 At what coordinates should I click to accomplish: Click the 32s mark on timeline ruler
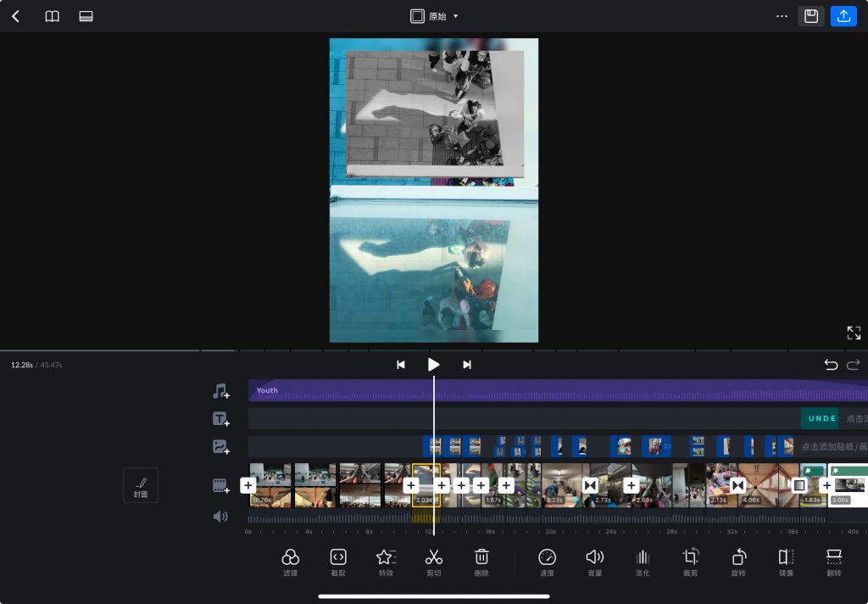tap(732, 531)
